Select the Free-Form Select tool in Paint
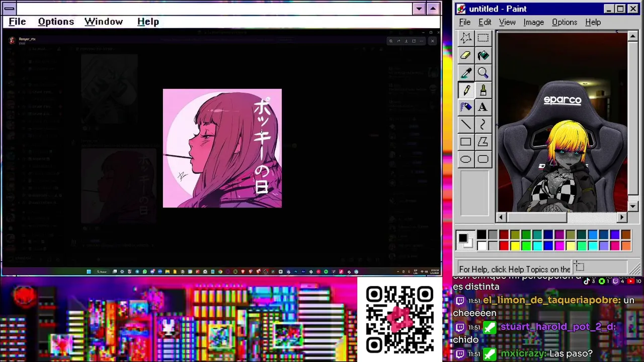This screenshot has height=362, width=644. tap(466, 38)
